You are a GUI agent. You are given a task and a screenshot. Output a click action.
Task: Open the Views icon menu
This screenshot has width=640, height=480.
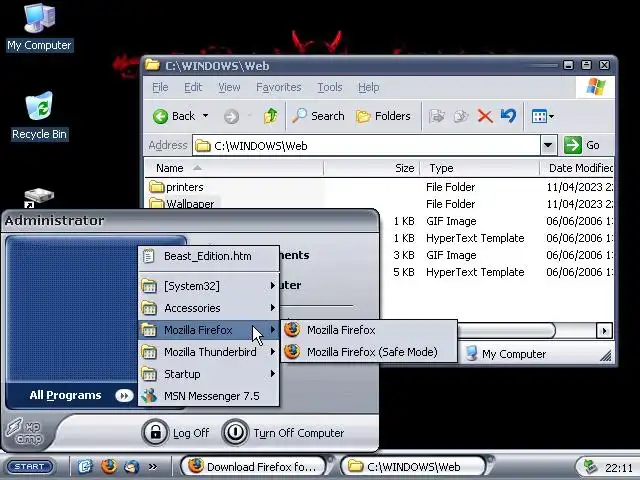click(x=543, y=116)
